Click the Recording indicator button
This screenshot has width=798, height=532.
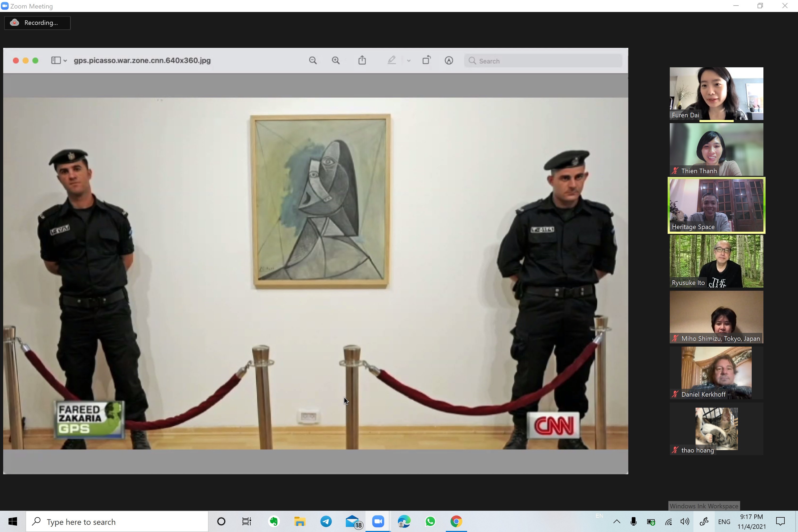click(37, 23)
